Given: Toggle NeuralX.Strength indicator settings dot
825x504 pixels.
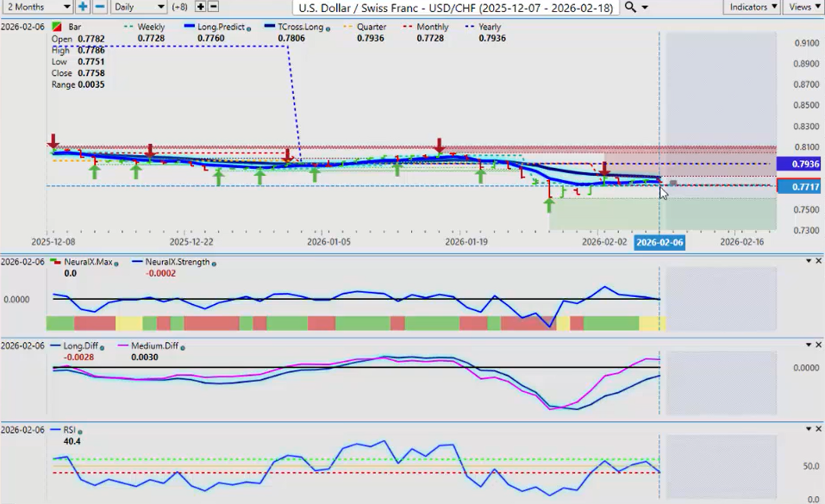Looking at the screenshot, I should 214,263.
